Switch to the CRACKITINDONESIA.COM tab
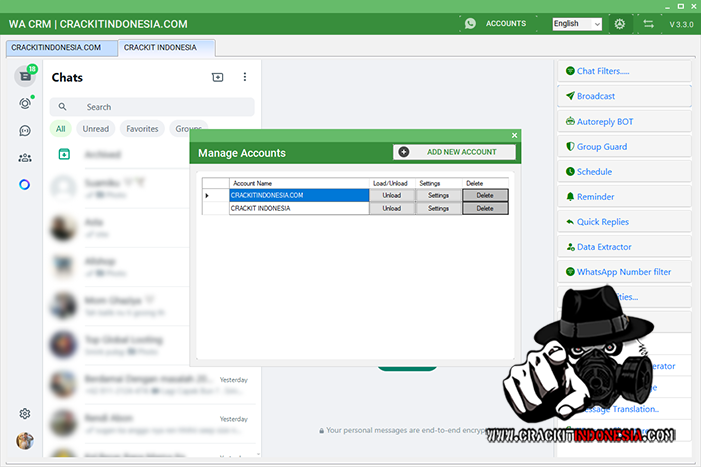The height and width of the screenshot is (467, 701). pos(56,47)
